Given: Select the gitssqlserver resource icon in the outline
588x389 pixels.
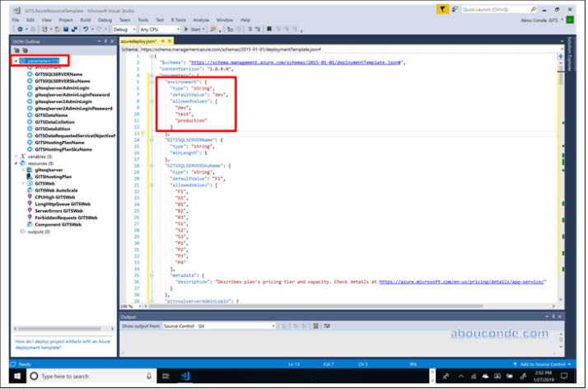Looking at the screenshot, I should 30,168.
